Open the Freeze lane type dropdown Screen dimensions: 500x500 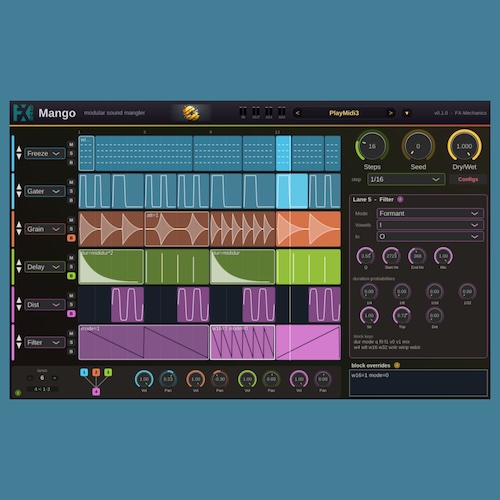click(45, 153)
